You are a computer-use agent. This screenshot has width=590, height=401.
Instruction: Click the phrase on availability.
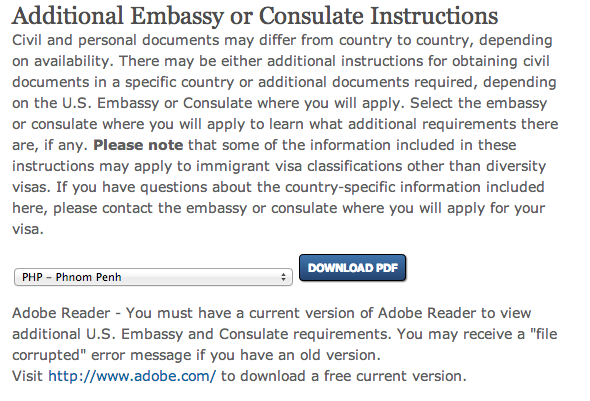(63, 61)
